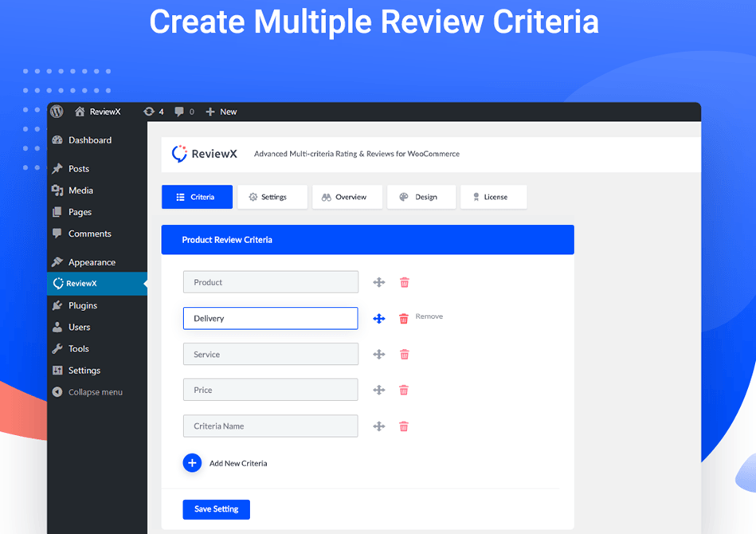Click the Service criteria input field
The width and height of the screenshot is (756, 534).
[x=271, y=354]
